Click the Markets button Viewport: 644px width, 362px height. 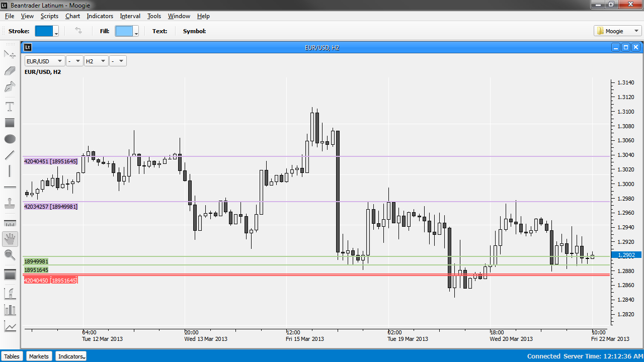pyautogui.click(x=39, y=356)
